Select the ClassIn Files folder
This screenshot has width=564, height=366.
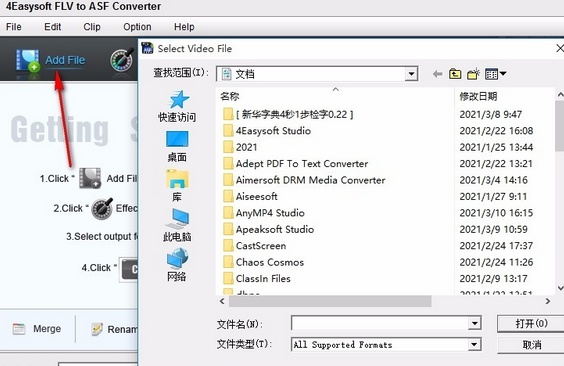pos(256,279)
